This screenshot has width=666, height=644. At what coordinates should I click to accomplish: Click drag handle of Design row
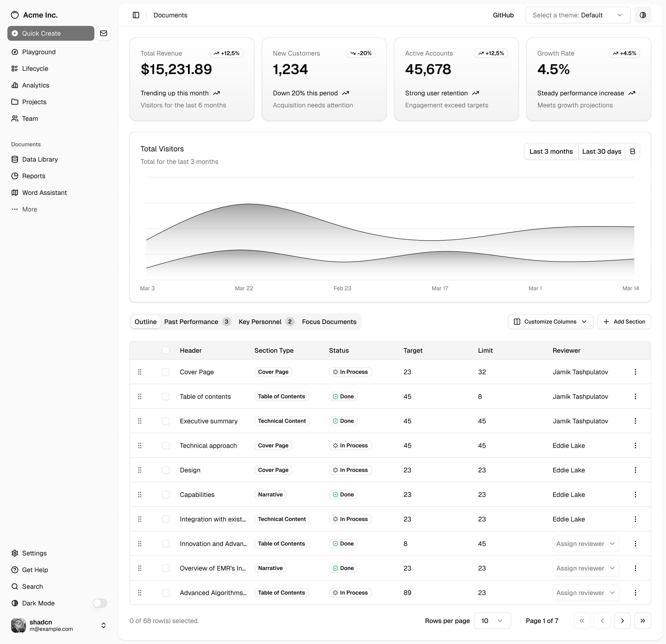coord(140,470)
